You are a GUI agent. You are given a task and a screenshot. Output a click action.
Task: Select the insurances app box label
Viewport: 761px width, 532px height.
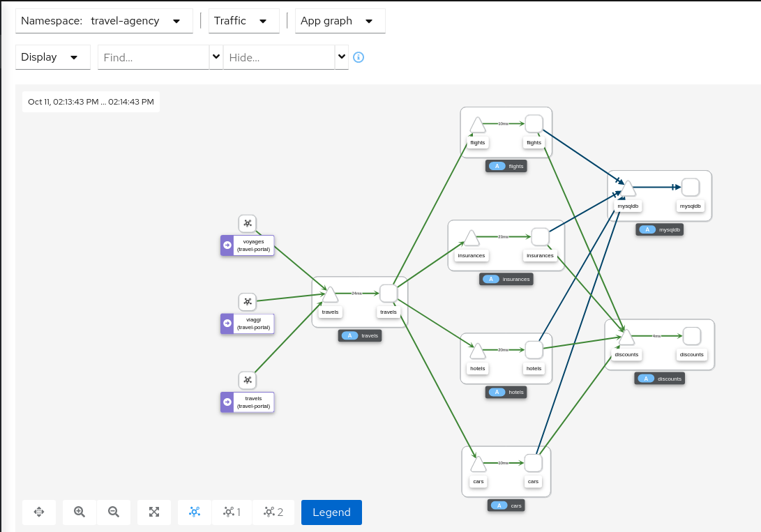click(506, 280)
